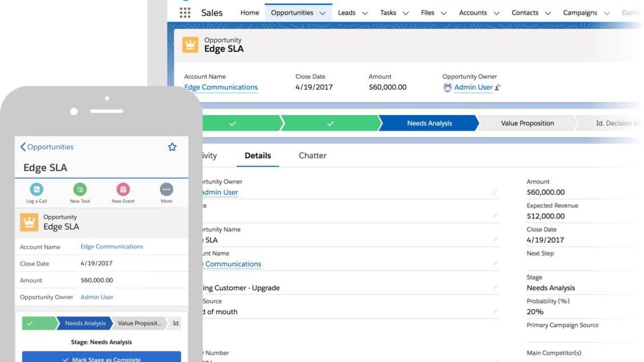Open the Admin User link in the Details section
The image size is (644, 362).
pyautogui.click(x=219, y=192)
